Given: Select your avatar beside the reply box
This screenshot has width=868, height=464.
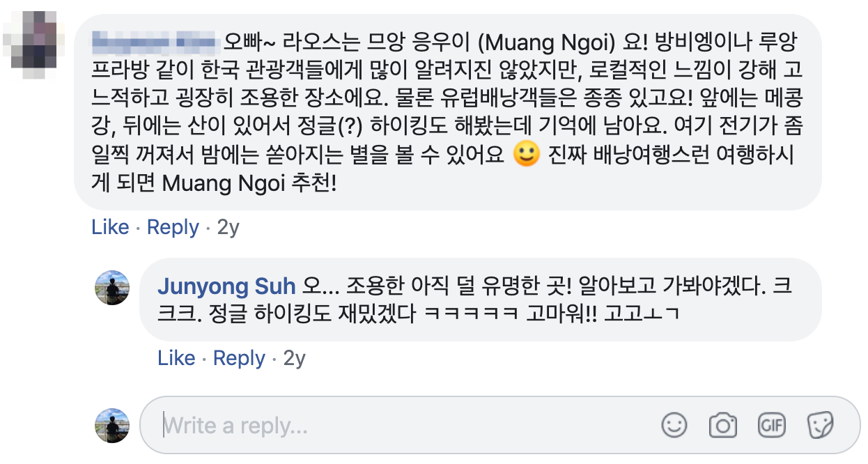Looking at the screenshot, I should (x=113, y=424).
